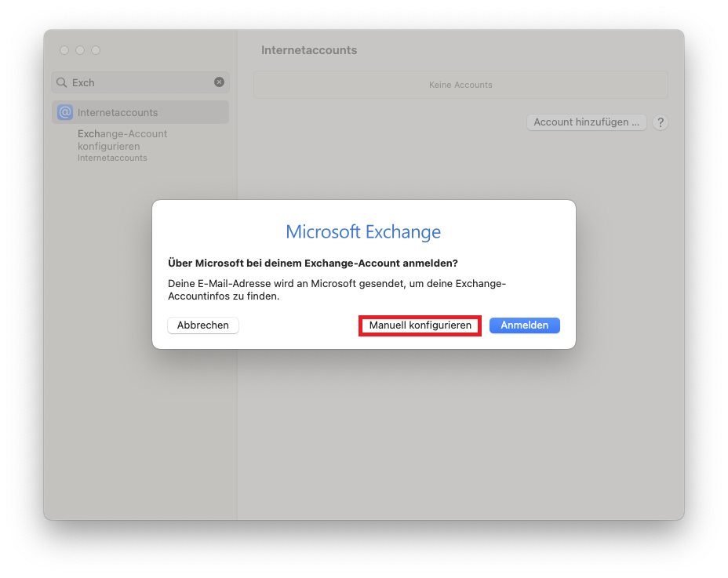
Task: Choose Manuell konfigurieren in the dialog
Action: coord(419,325)
